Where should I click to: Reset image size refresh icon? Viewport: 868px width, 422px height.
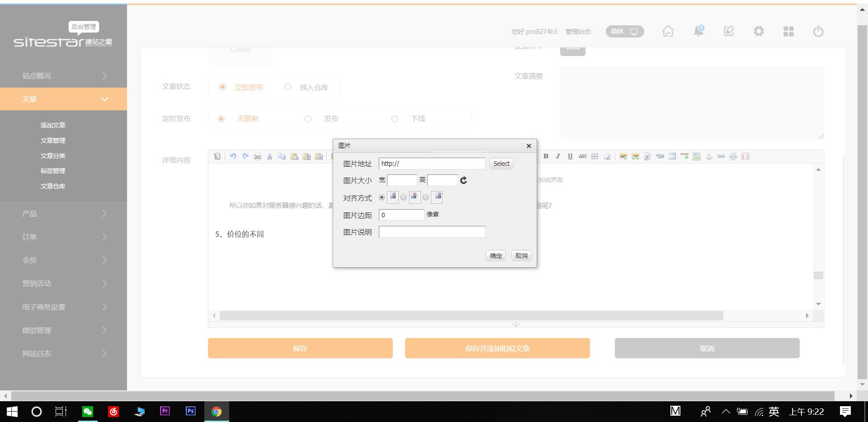coord(463,180)
